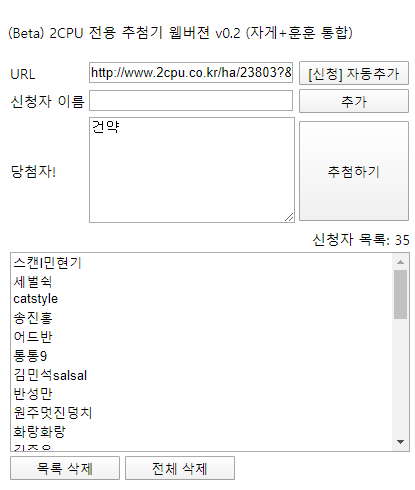Click the 추가 button
The image size is (415, 490).
[x=354, y=101]
